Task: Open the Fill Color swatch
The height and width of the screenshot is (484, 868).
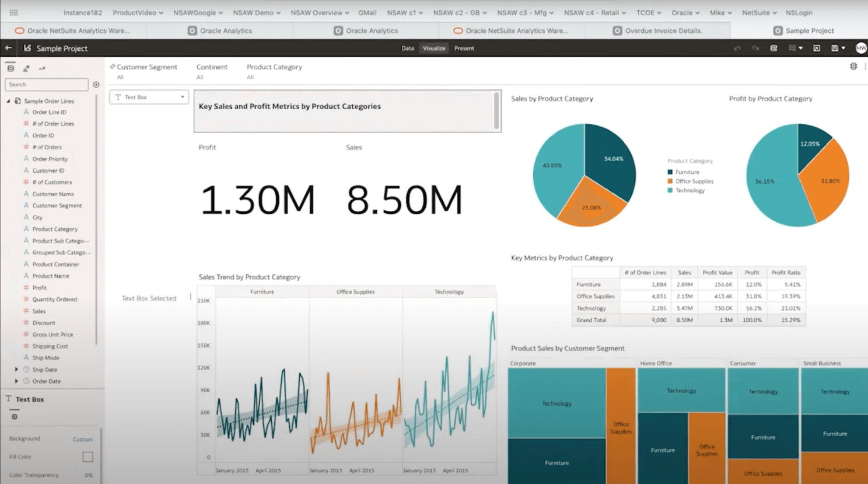Action: (x=87, y=457)
